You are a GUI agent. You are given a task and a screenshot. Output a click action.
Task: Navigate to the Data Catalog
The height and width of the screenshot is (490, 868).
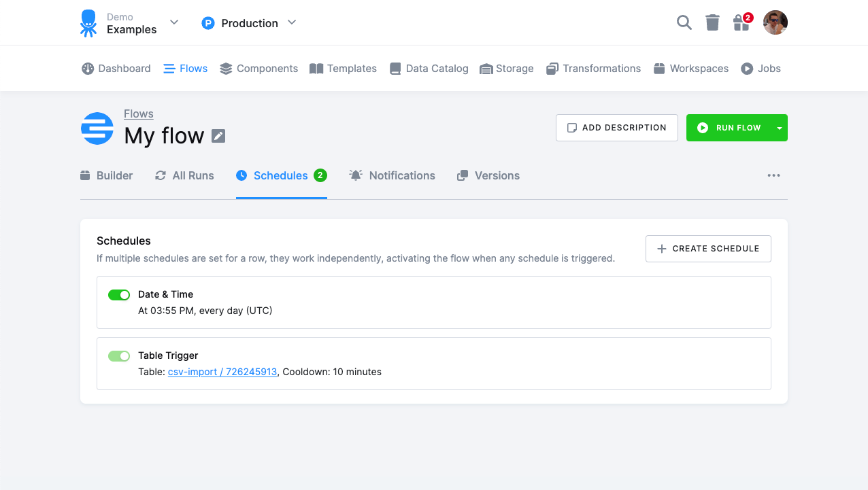[429, 68]
